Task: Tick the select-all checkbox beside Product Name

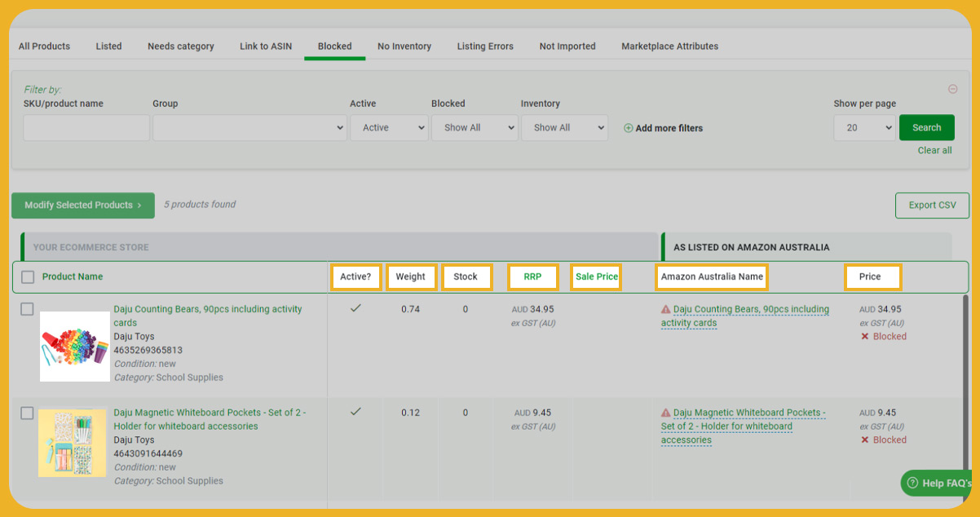Action: tap(28, 277)
